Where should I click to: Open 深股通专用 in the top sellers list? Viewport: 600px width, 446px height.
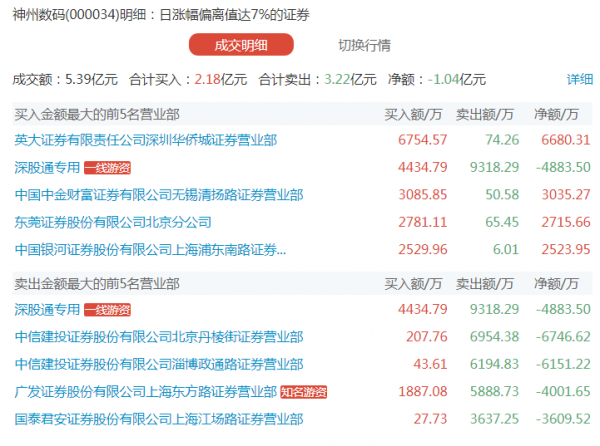[x=47, y=309]
